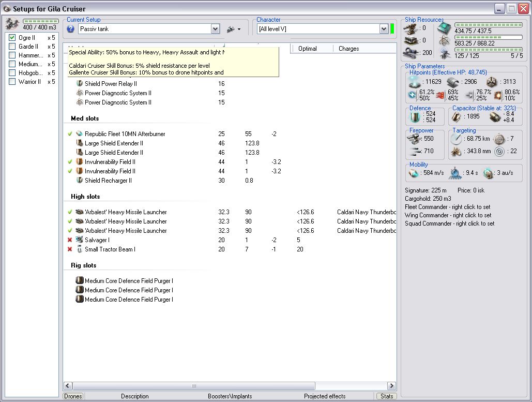532x402 pixels.
Task: Click Fleet Commander right click to set
Action: pyautogui.click(x=448, y=207)
